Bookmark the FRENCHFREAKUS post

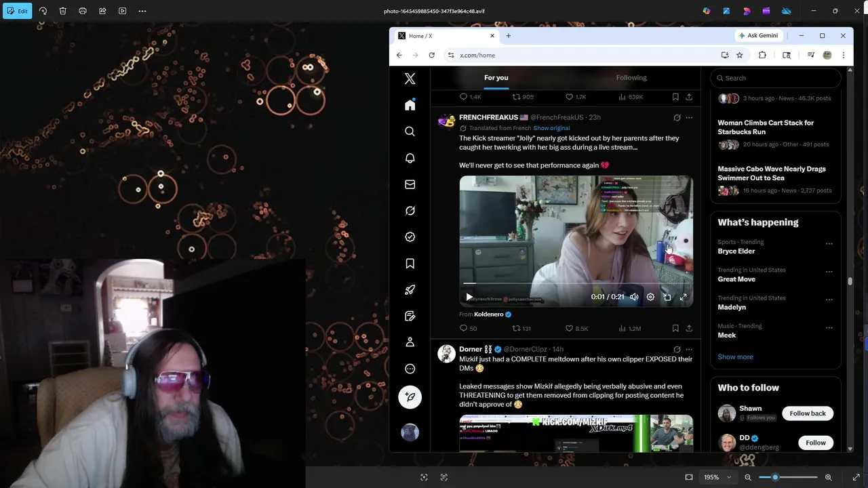pyautogui.click(x=675, y=329)
